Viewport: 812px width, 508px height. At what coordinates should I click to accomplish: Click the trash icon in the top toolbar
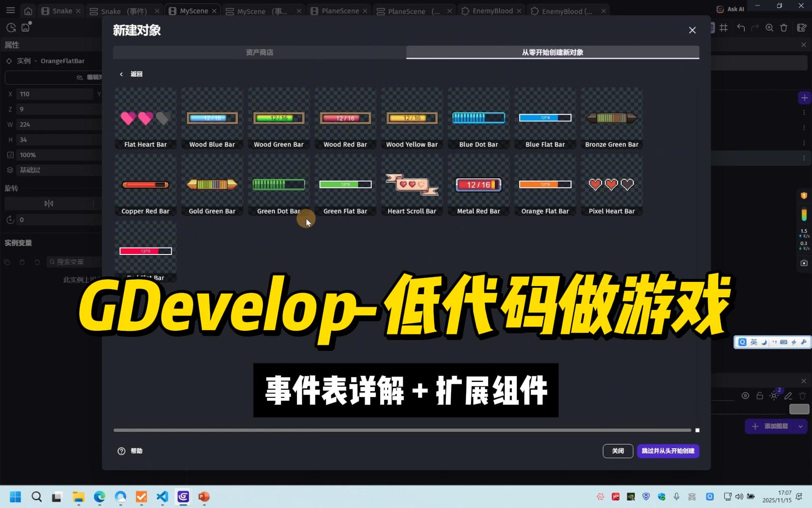[x=784, y=28]
